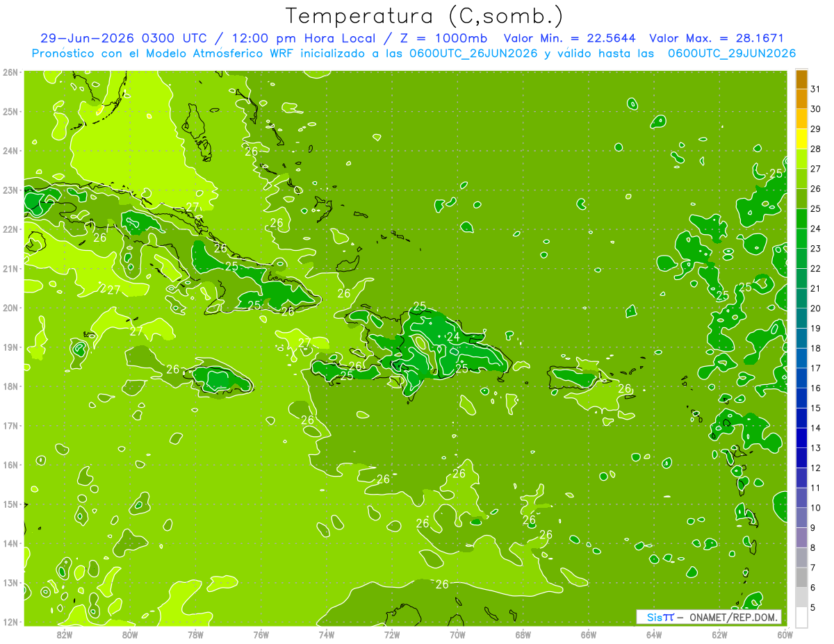Click the color bar label '31'
This screenshot has height=644, width=834.
coord(815,89)
